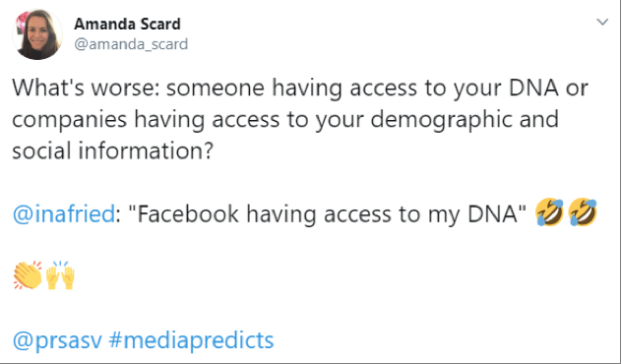Expand the tweet options chevron menu
Image resolution: width=621 pixels, height=364 pixels.
(x=602, y=22)
